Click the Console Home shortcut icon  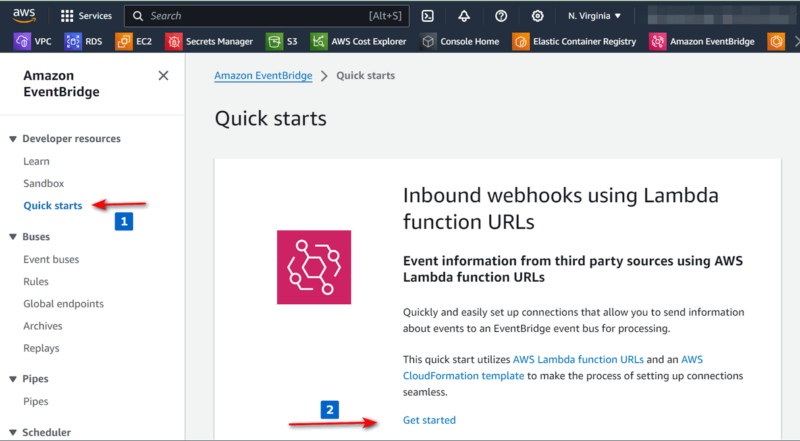(428, 41)
